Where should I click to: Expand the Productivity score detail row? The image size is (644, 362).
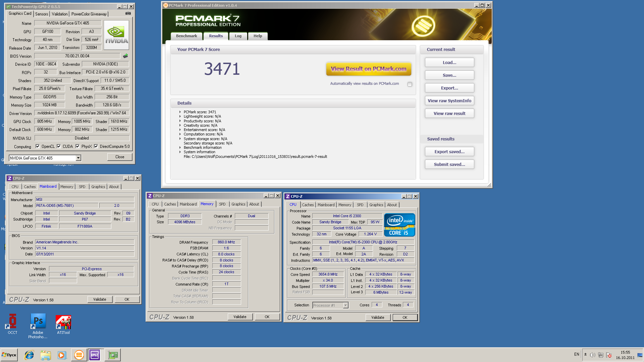(180, 121)
